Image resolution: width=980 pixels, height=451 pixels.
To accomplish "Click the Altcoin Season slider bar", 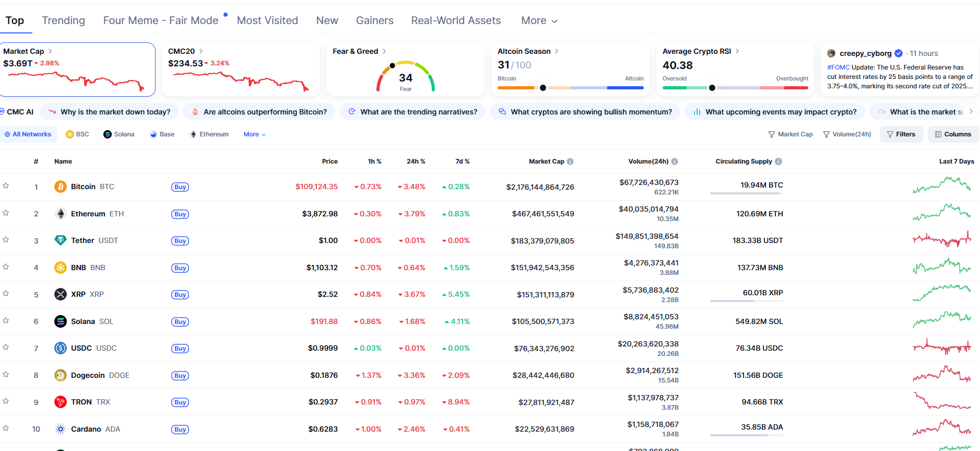I will [x=570, y=88].
